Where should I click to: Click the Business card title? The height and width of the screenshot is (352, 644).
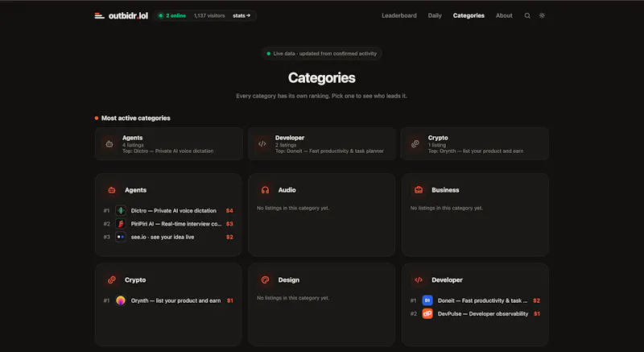[445, 190]
